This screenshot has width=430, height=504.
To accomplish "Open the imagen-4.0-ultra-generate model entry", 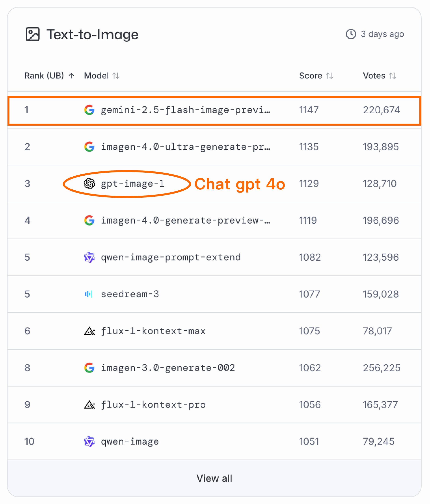I will coord(185,147).
